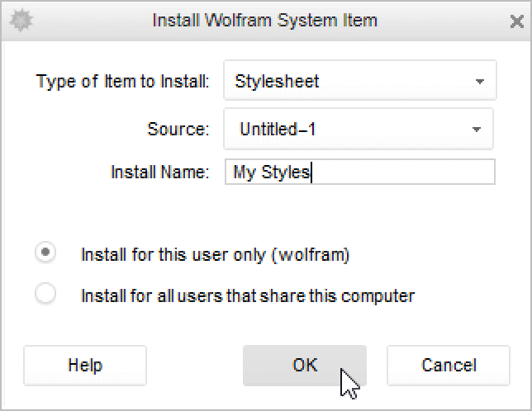Close the Install Wolfram System Item dialog

pos(516,21)
